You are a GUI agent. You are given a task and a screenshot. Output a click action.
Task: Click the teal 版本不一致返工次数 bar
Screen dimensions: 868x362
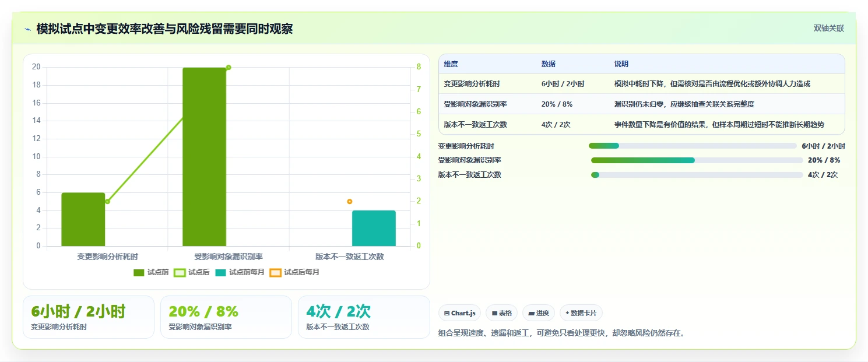pos(374,228)
